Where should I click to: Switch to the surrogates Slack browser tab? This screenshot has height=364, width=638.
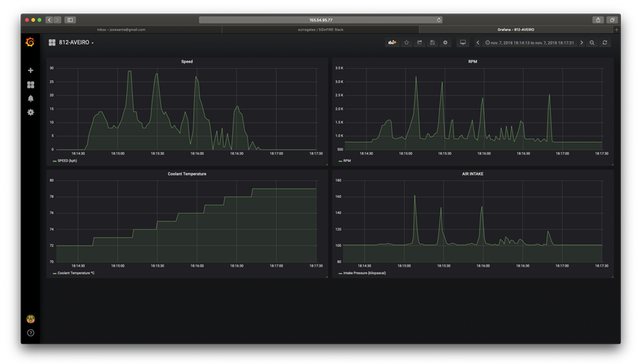point(319,30)
